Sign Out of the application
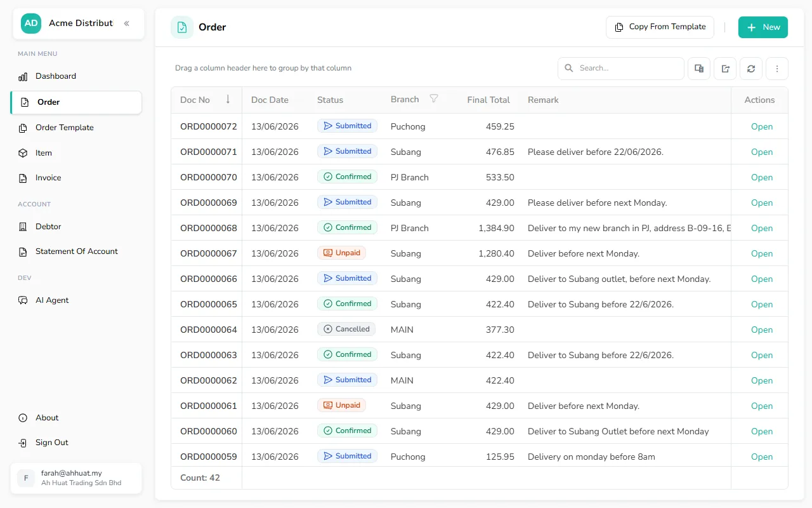812x508 pixels. tap(76, 443)
